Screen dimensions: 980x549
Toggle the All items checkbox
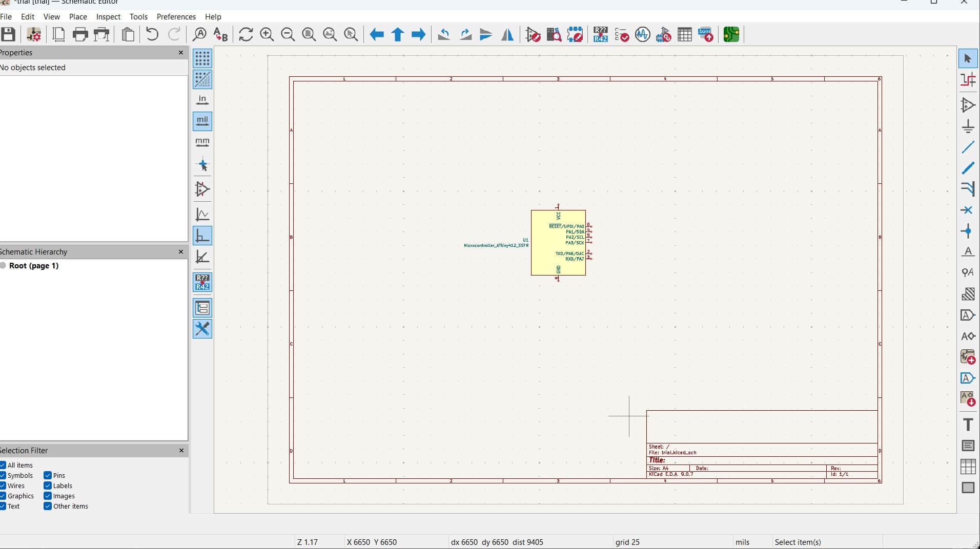[x=3, y=465]
